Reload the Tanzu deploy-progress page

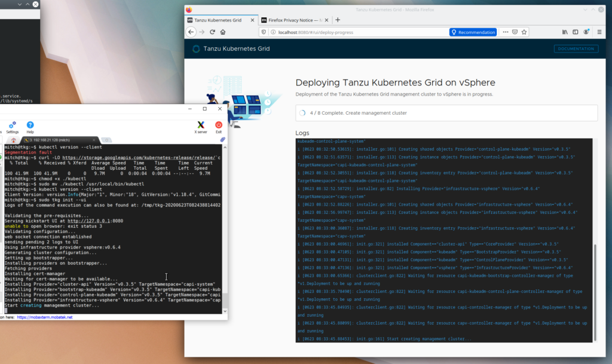[x=212, y=32]
